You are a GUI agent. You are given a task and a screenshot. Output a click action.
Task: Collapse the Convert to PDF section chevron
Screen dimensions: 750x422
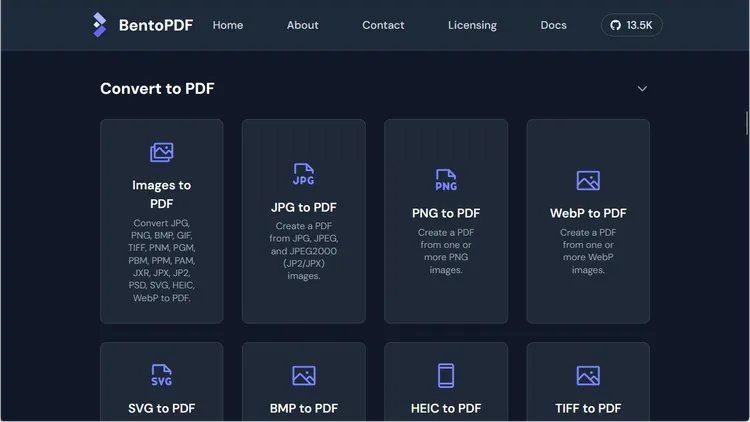click(642, 89)
